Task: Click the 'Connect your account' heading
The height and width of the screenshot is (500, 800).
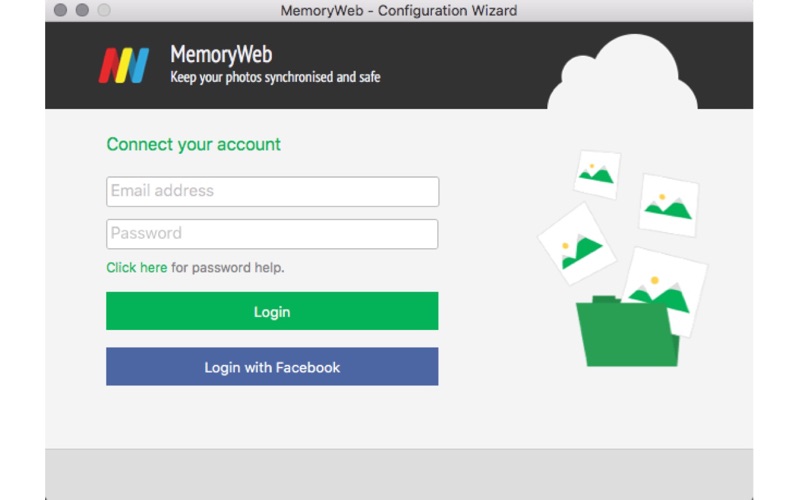Action: click(193, 144)
